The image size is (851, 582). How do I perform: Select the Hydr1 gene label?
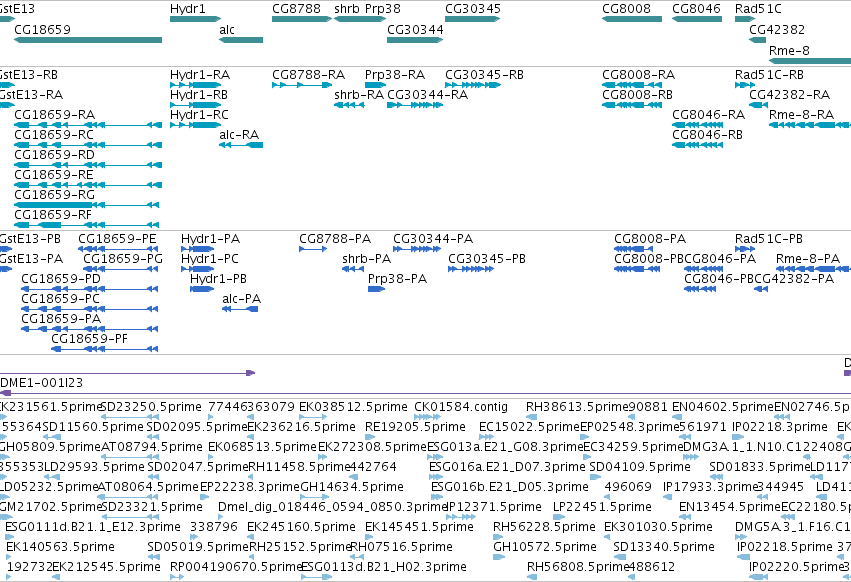click(188, 9)
